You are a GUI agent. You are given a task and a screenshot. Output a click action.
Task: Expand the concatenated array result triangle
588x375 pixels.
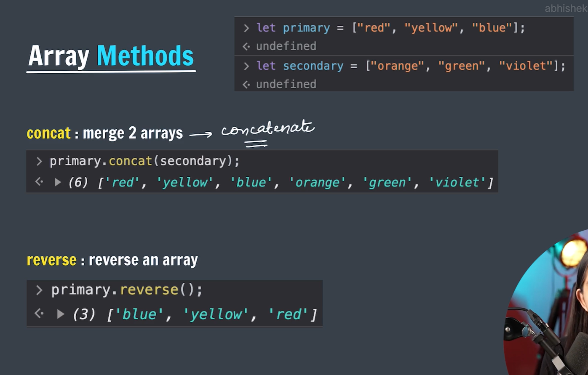pos(58,182)
